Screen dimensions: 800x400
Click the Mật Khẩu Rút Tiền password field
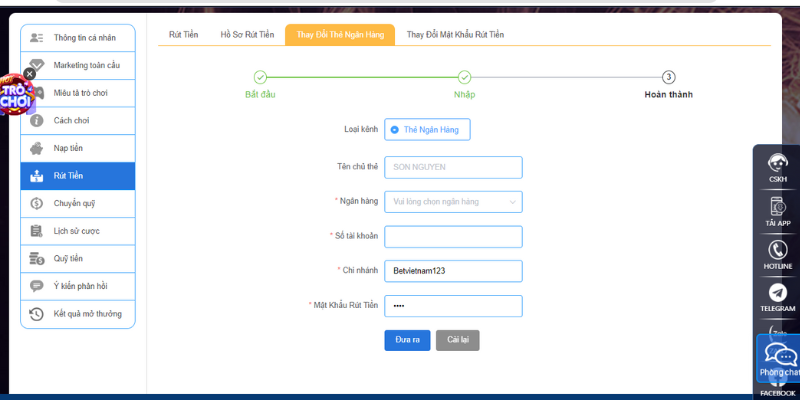tap(453, 306)
